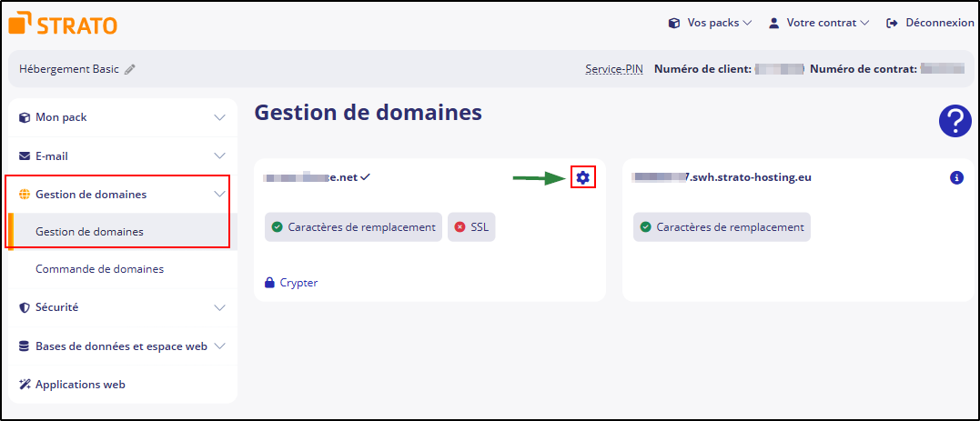Open the gear settings icon for the .net domain
The image size is (980, 421).
coord(582,178)
